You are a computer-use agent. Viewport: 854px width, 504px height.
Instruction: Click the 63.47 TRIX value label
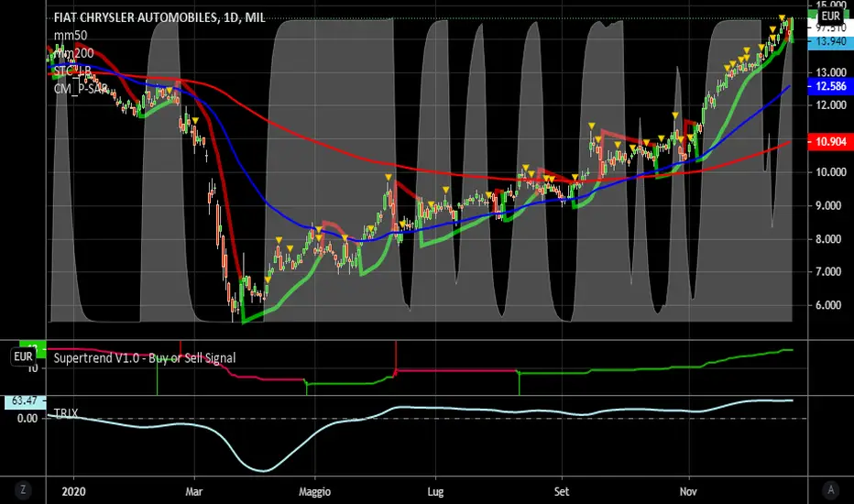click(25, 401)
